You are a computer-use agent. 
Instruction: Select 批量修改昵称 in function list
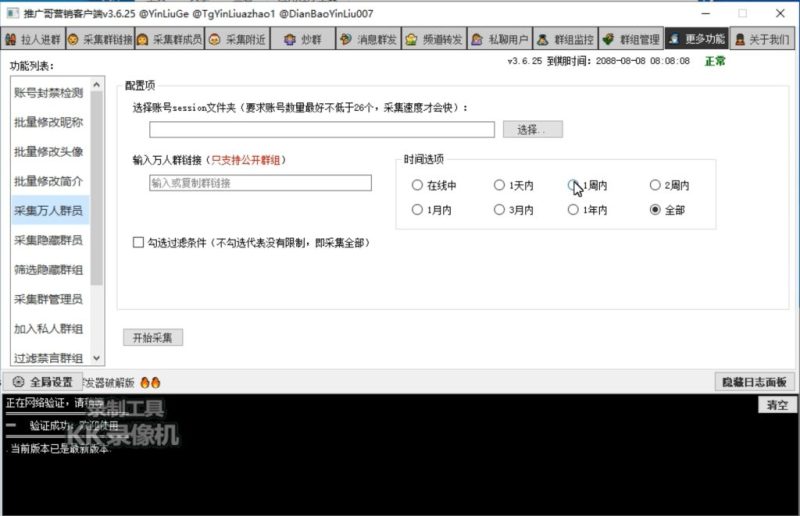[48, 122]
